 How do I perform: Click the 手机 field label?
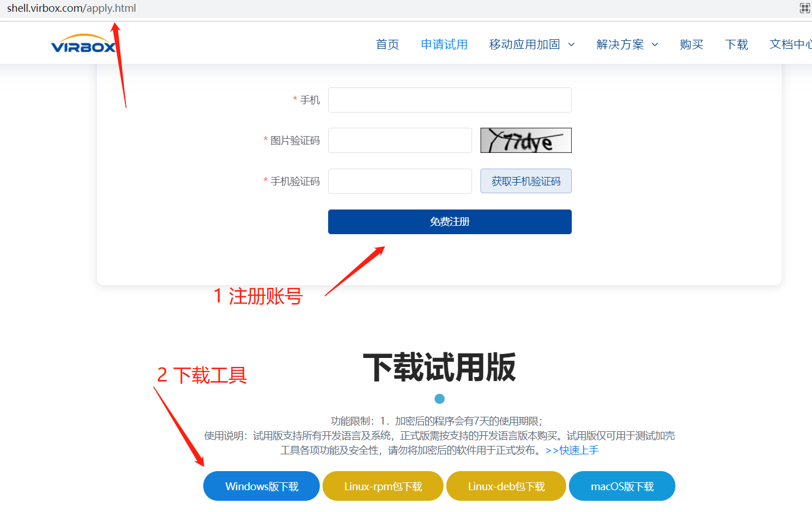click(x=310, y=100)
